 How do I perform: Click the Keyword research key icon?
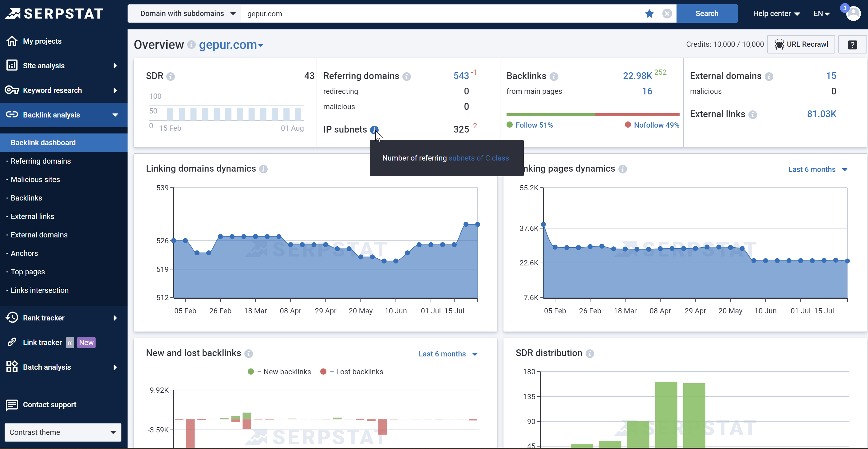coord(12,90)
